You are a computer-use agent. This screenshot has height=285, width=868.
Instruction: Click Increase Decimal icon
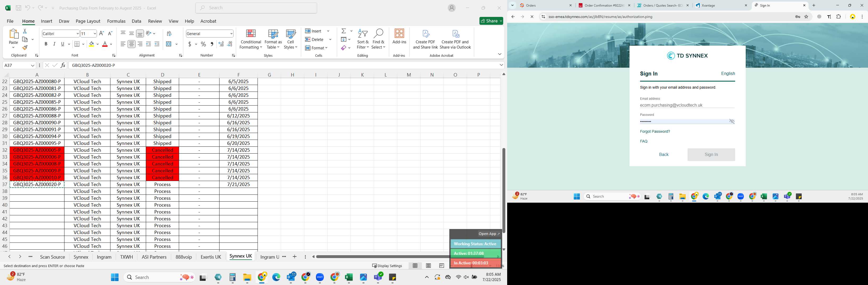pyautogui.click(x=221, y=44)
